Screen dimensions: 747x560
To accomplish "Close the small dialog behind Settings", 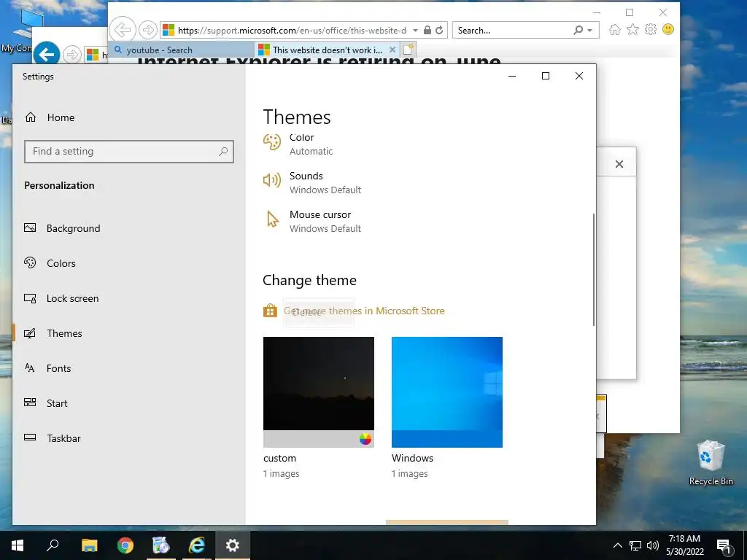I will point(619,164).
